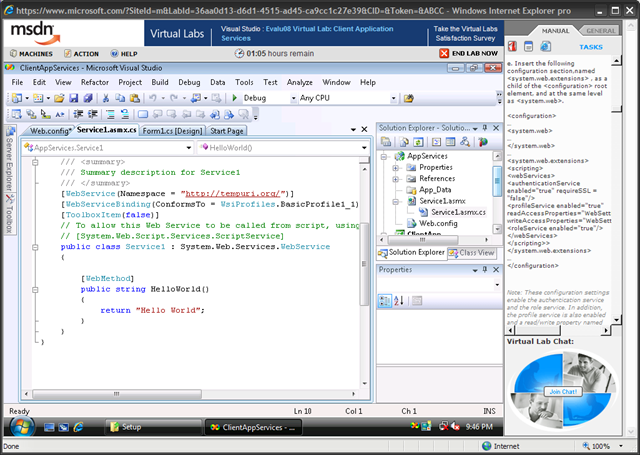Click the code editor horizontal scrollbar
This screenshot has width=640, height=455.
coord(116,394)
